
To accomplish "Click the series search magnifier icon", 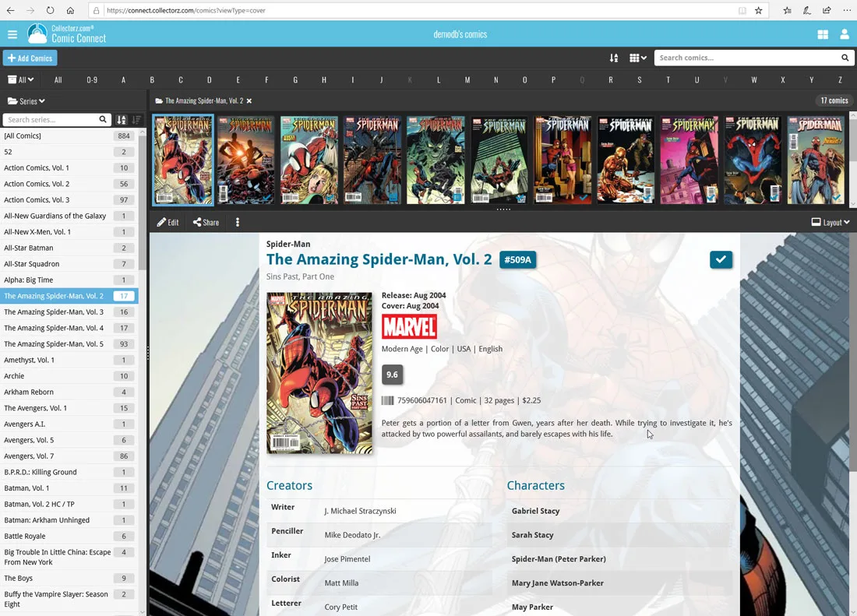I will click(103, 120).
